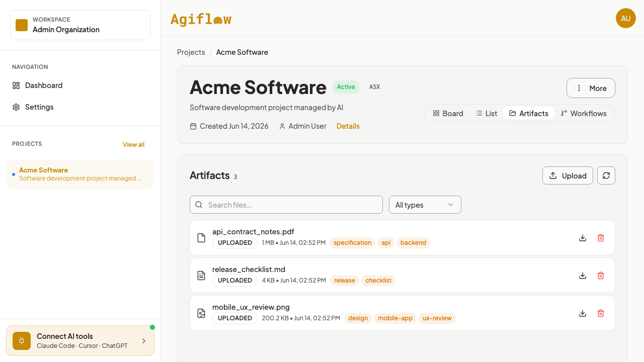
Task: Switch to the List view
Action: coord(487,113)
